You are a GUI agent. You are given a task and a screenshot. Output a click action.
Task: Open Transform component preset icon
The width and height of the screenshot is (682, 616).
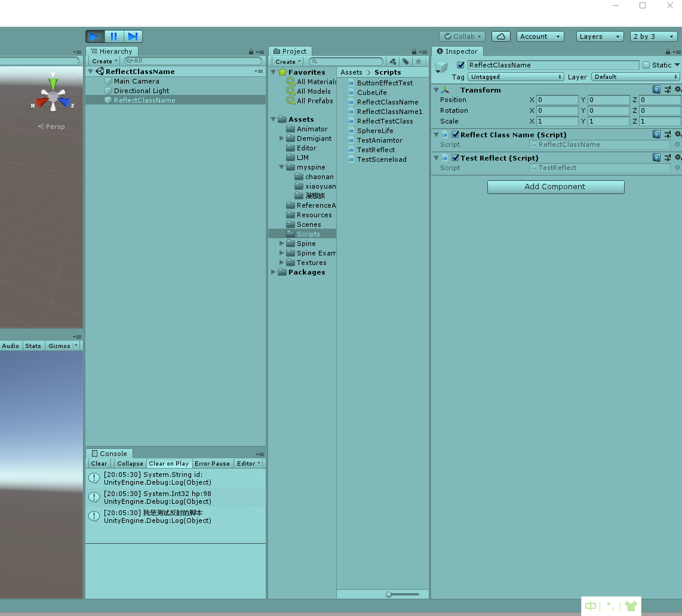pyautogui.click(x=668, y=90)
